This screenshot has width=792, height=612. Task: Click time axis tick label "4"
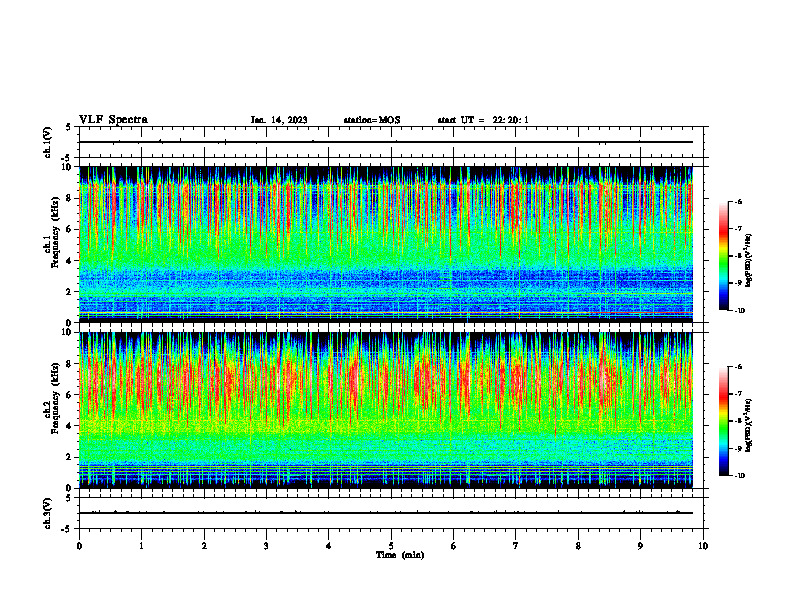click(329, 546)
